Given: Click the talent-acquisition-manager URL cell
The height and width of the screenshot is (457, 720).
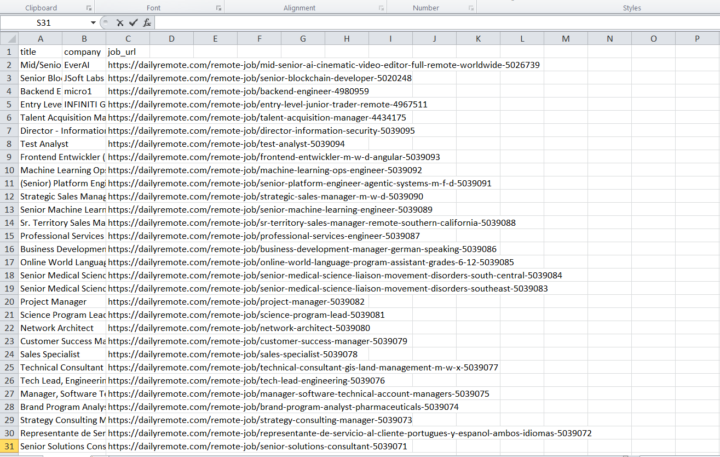Looking at the screenshot, I should [x=257, y=118].
